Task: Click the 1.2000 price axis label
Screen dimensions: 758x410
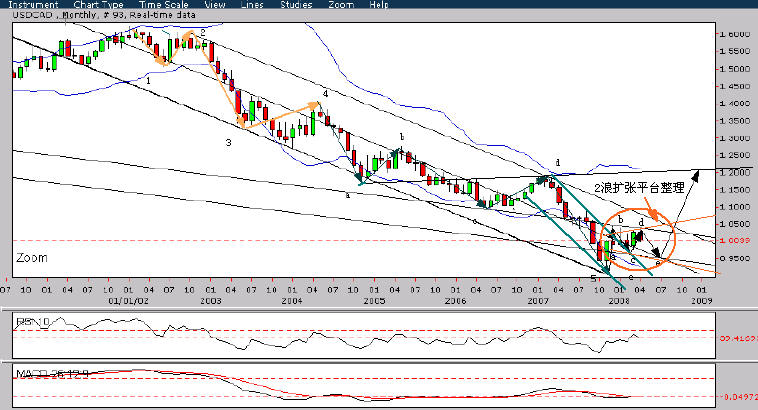Action: (735, 173)
